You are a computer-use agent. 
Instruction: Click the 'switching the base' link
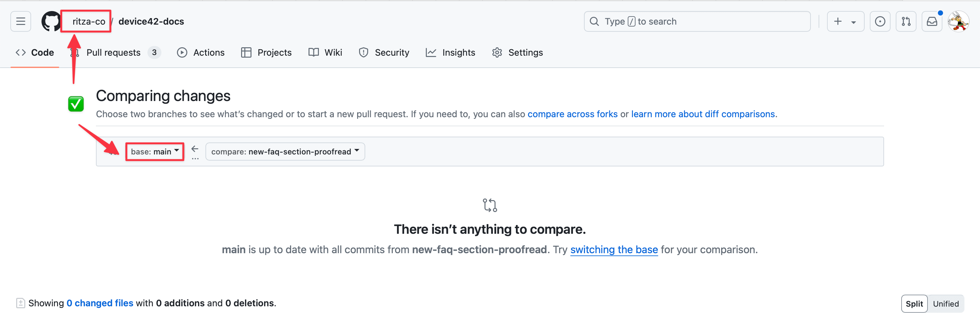pyautogui.click(x=614, y=249)
